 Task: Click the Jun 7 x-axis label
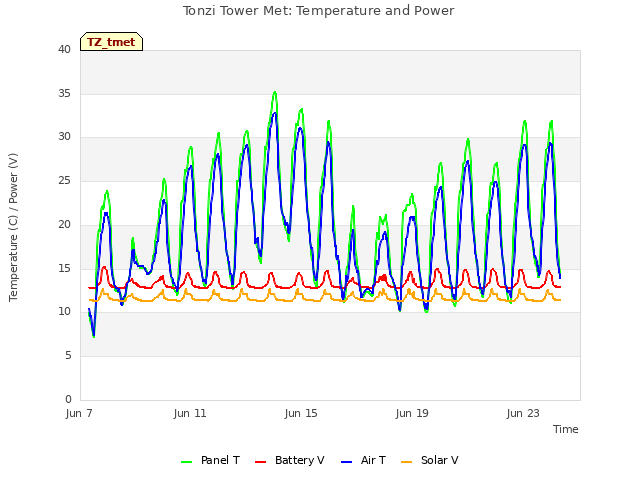pyautogui.click(x=79, y=413)
